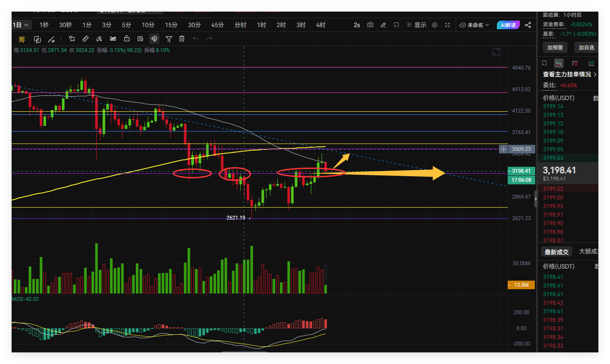Switch order book to sell-orders-only view

pyautogui.click(x=575, y=63)
